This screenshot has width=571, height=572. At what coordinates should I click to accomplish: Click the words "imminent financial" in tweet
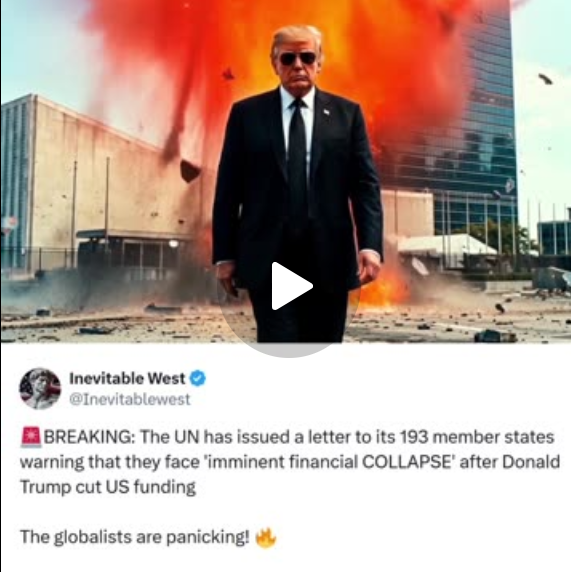pos(282,462)
